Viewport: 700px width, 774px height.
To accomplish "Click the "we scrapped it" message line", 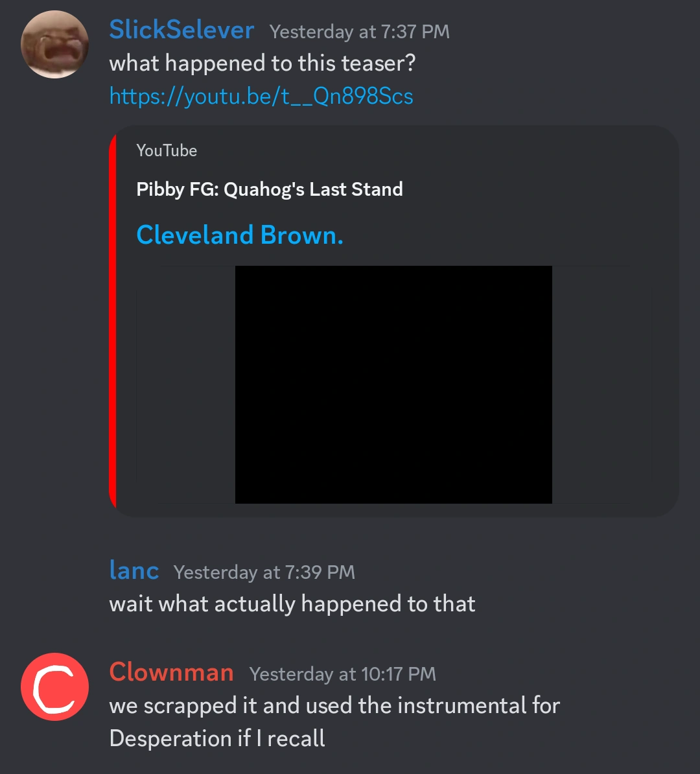I will pyautogui.click(x=334, y=705).
